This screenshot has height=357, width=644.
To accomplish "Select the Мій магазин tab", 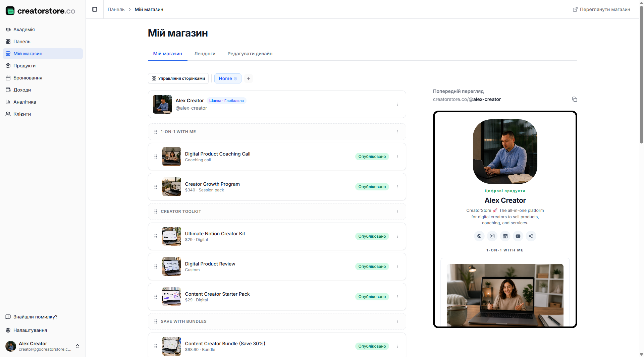I will 167,54.
